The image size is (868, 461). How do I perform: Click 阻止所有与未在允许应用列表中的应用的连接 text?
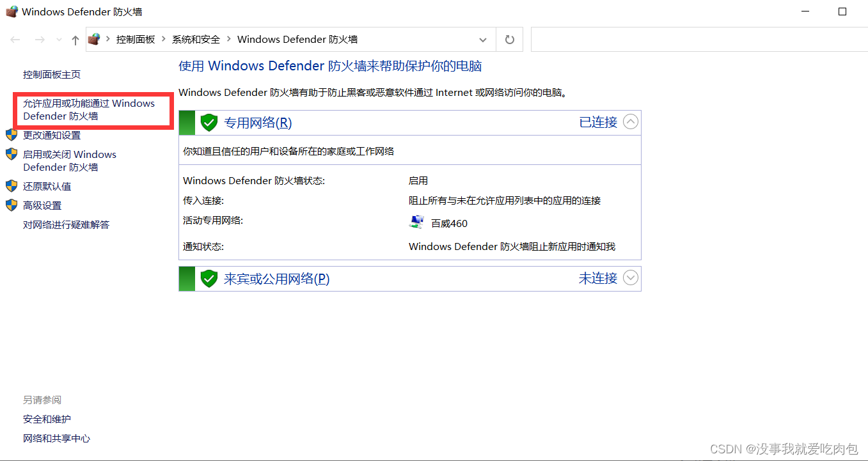(505, 201)
